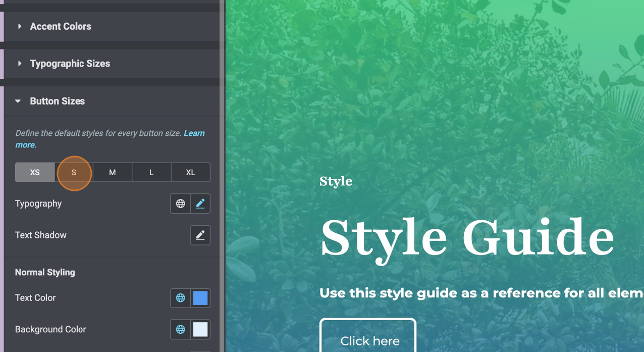Click the small 'Style' subtitle text
Viewport: 644px width, 352px height.
(336, 181)
